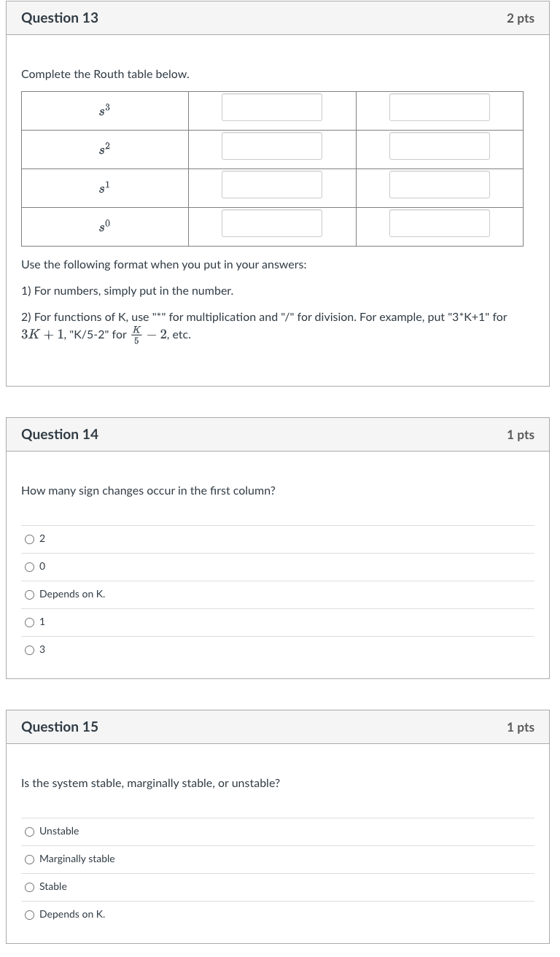The image size is (560, 957).
Task: Select "Depends on K." in Question 14
Action: [x=29, y=594]
